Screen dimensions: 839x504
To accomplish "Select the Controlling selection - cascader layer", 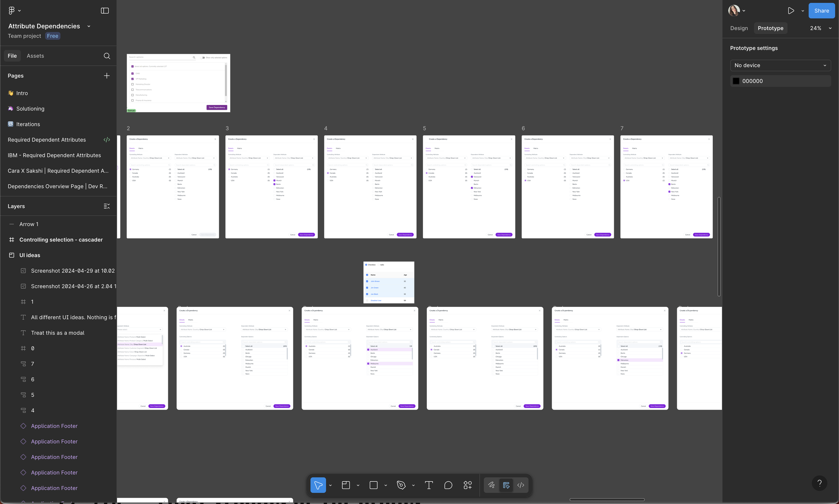I will 61,239.
